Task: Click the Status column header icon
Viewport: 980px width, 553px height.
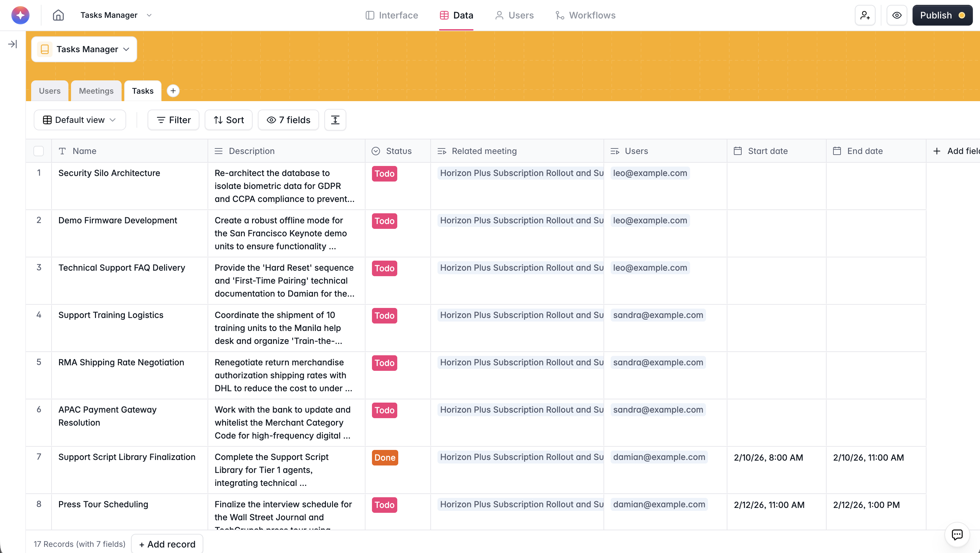Action: [x=376, y=151]
